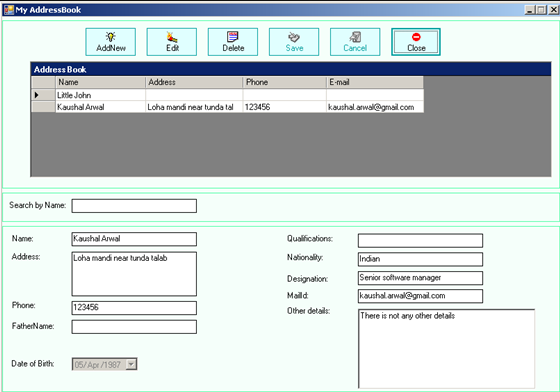This screenshot has width=560, height=392.
Task: Click into the FatherName field
Action: pyautogui.click(x=134, y=327)
